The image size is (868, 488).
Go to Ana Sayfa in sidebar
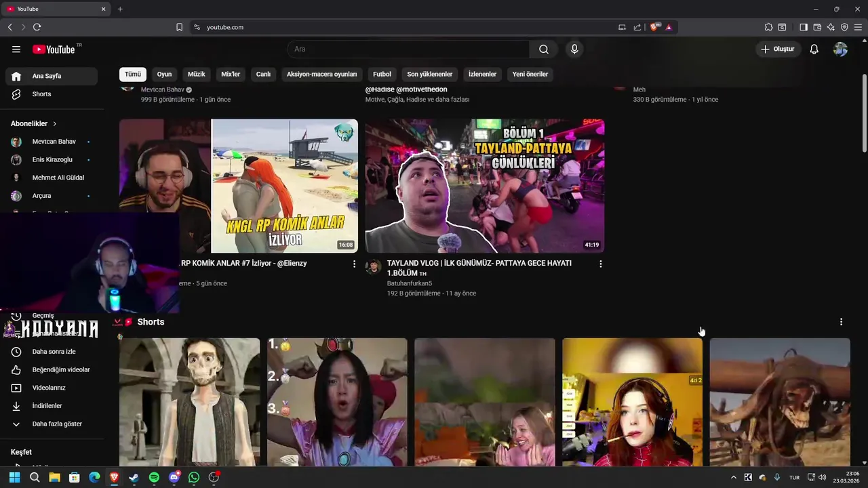52,76
